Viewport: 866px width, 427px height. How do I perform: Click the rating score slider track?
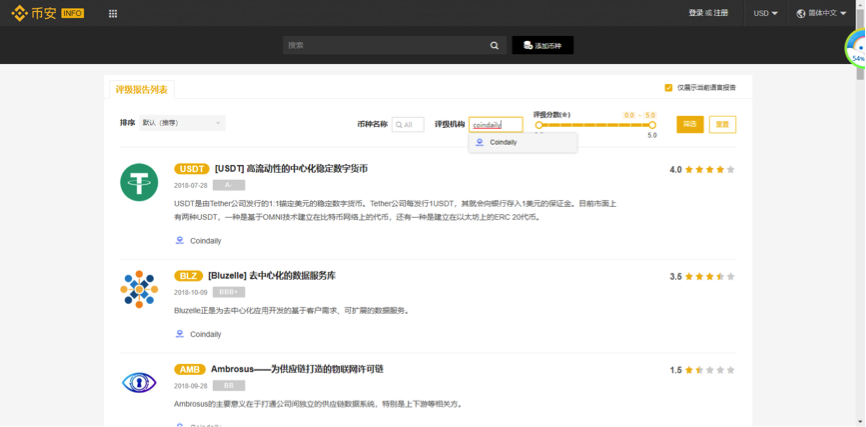pyautogui.click(x=595, y=125)
